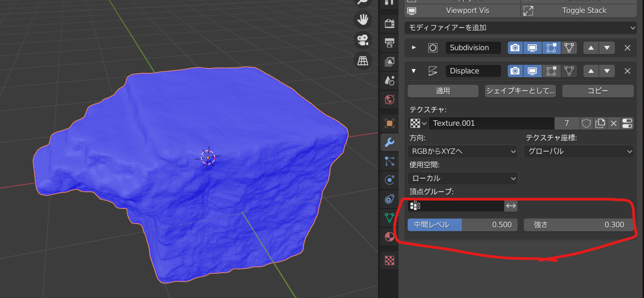Open the Physics properties tab
Image resolution: width=644 pixels, height=298 pixels.
click(389, 180)
